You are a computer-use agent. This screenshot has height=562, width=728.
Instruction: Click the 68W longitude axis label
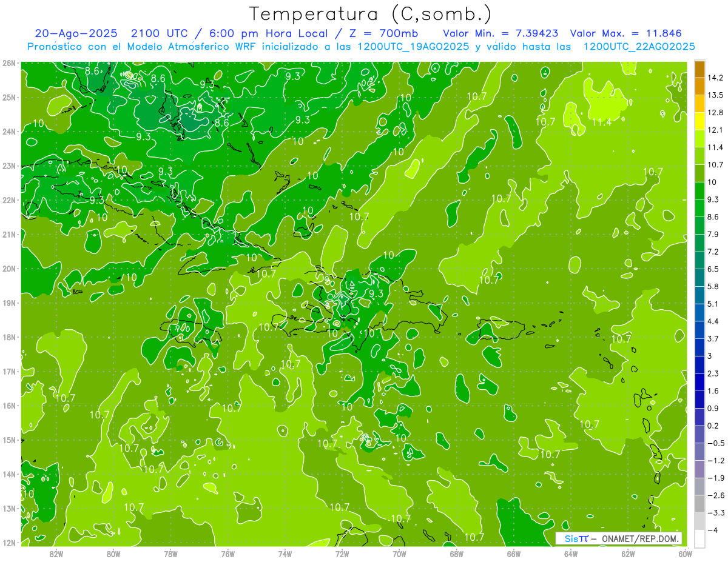pyautogui.click(x=457, y=554)
